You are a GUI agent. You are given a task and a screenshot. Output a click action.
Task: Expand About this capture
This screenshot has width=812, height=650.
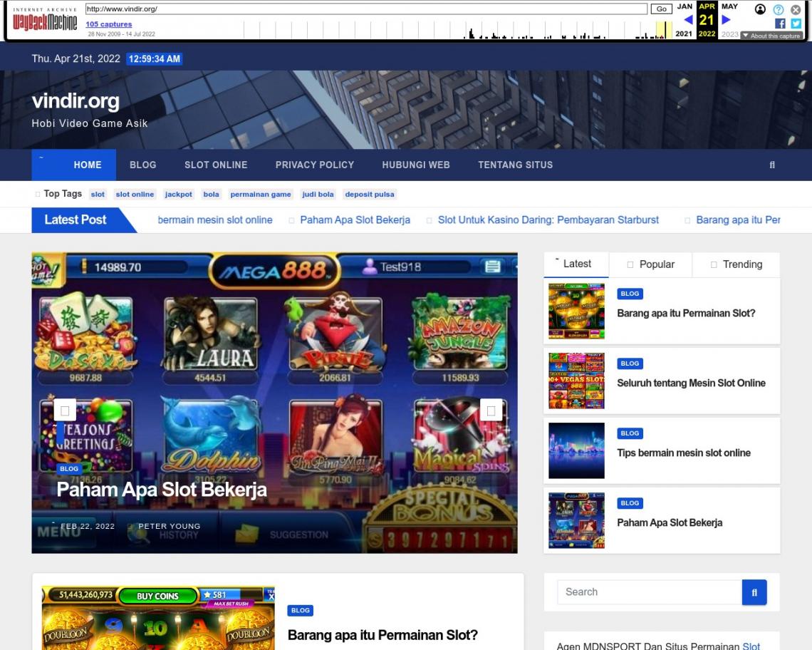tap(771, 36)
